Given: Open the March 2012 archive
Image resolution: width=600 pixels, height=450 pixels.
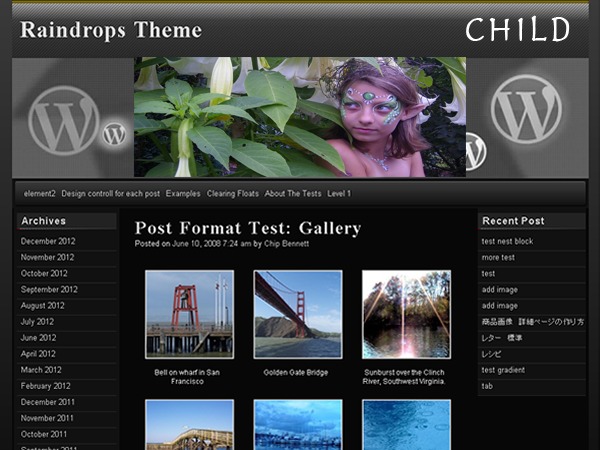Looking at the screenshot, I should pyautogui.click(x=41, y=370).
